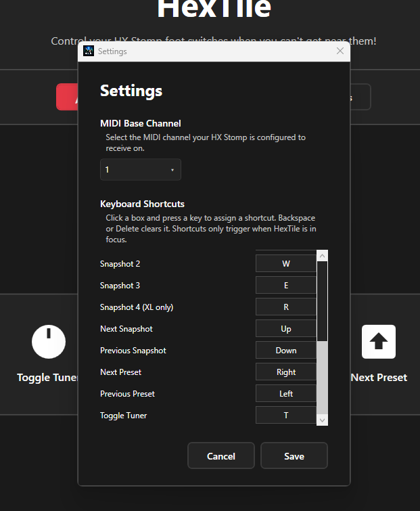Image resolution: width=420 pixels, height=511 pixels.
Task: Select the Snapshot 4 shortcut box showing R
Action: coord(286,307)
